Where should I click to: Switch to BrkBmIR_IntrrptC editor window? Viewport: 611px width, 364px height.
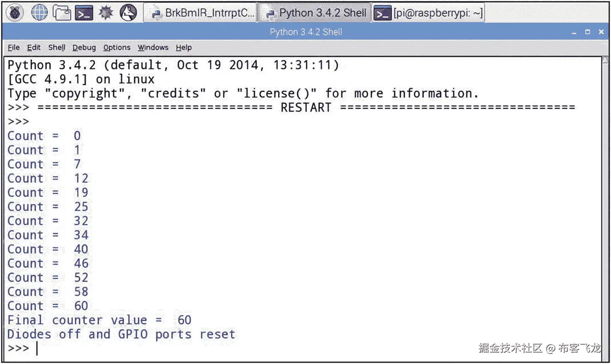[202, 13]
